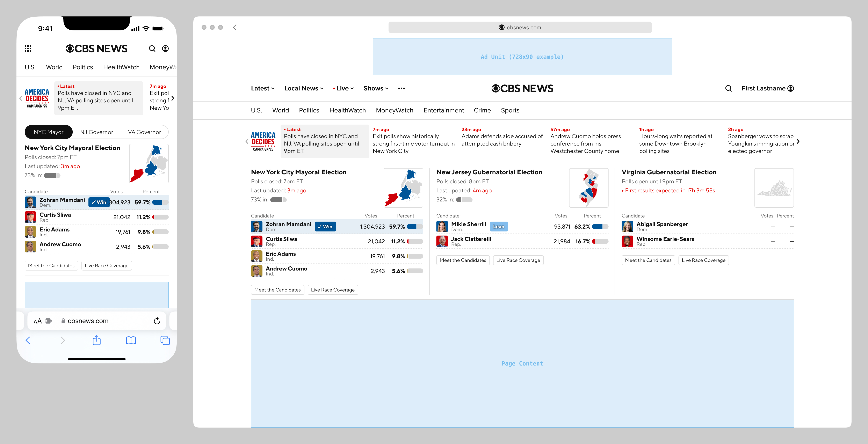Select the NJ Governor segment on mobile

[x=96, y=132]
